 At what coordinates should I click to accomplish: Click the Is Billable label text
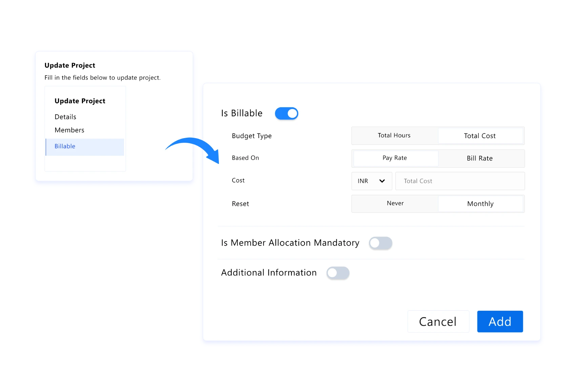pyautogui.click(x=242, y=113)
